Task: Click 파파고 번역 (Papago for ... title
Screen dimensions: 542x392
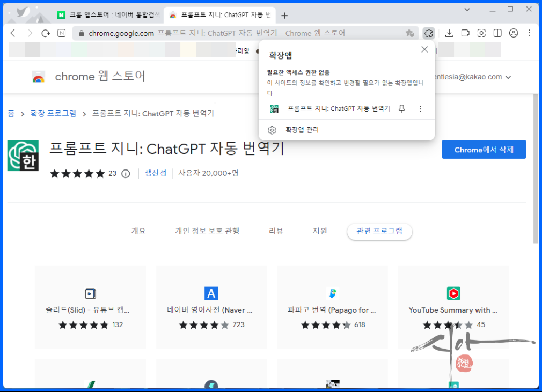Action: click(332, 310)
